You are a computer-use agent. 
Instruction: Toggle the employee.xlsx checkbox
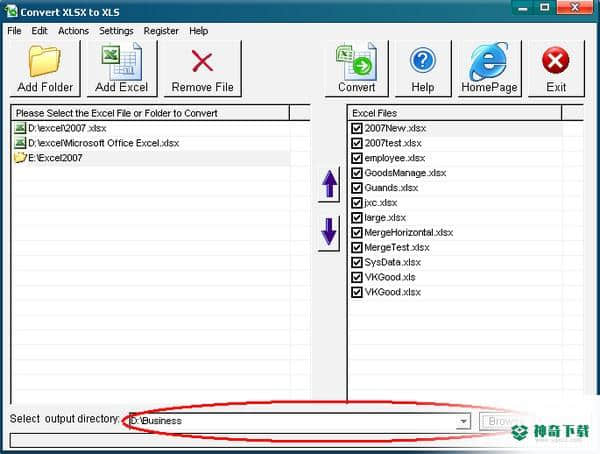click(x=357, y=158)
